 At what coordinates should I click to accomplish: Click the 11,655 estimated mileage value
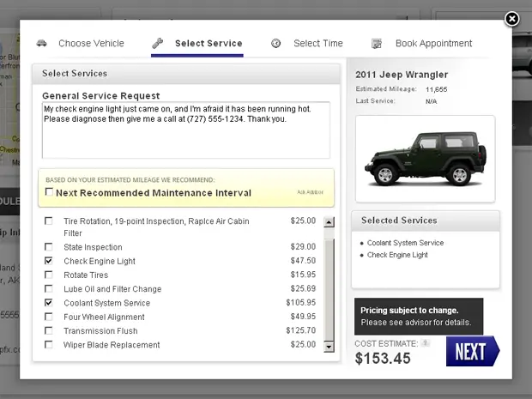click(x=436, y=89)
